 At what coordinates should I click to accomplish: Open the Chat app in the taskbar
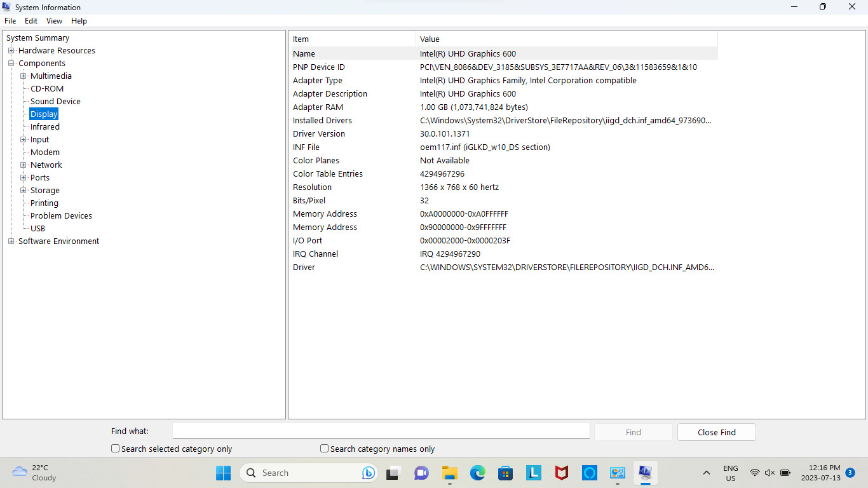421,473
